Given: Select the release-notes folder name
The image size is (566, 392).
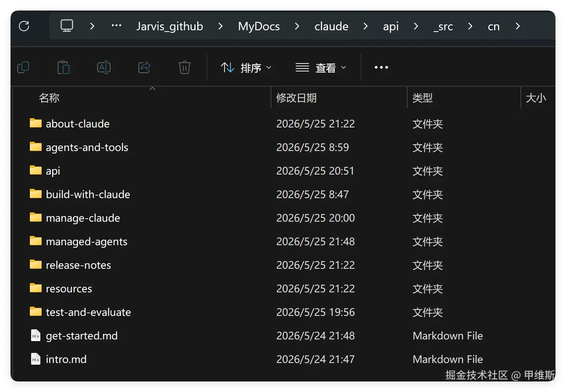Looking at the screenshot, I should [x=78, y=265].
